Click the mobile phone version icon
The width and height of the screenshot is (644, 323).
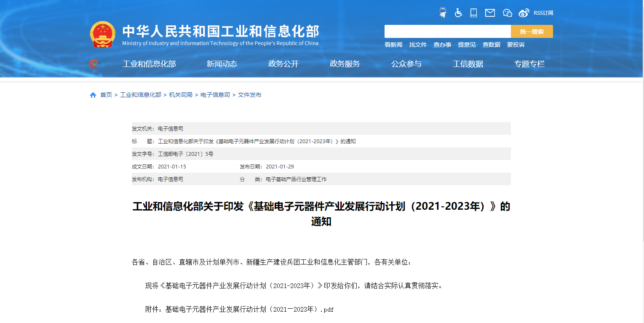[473, 13]
